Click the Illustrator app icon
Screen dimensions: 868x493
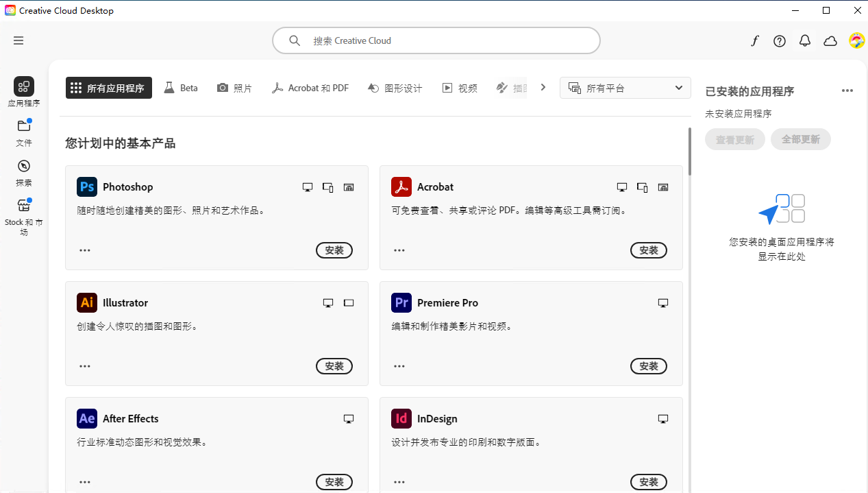tap(87, 302)
